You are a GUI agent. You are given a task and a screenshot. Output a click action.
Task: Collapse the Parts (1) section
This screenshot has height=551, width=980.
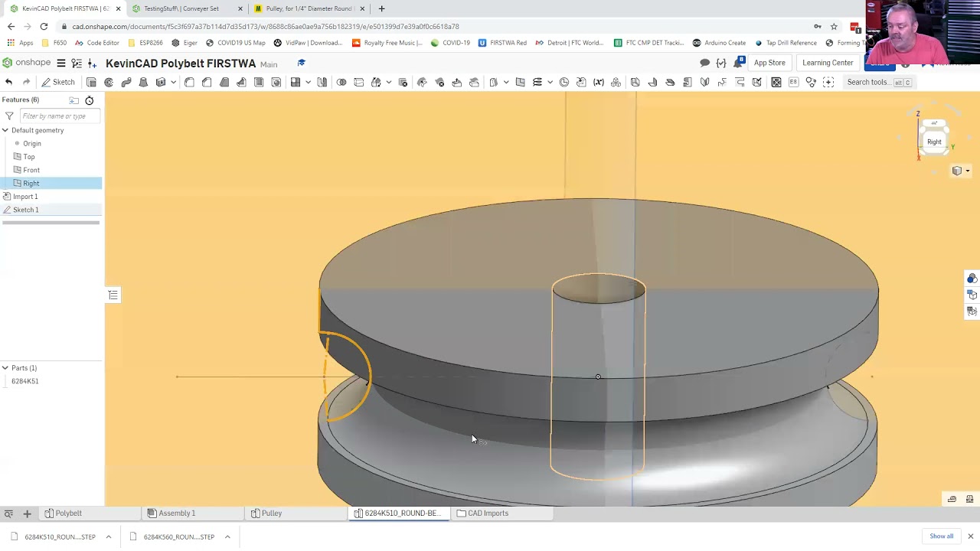tap(5, 368)
